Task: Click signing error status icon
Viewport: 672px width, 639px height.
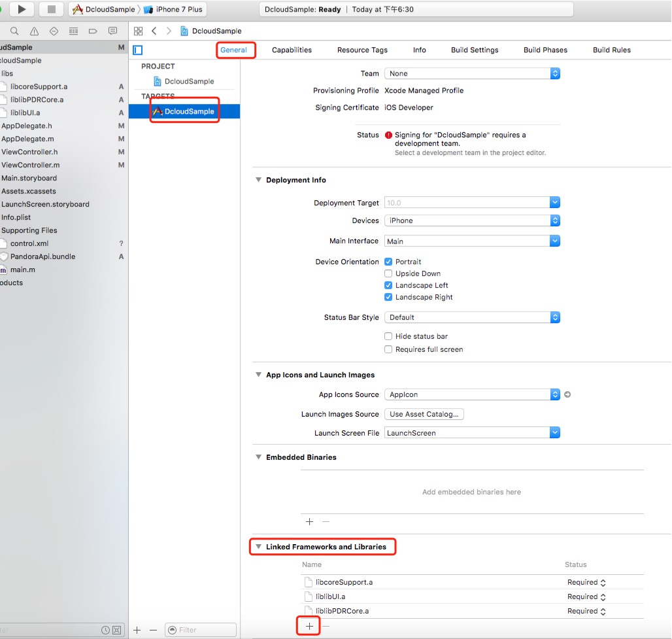Action: click(388, 135)
